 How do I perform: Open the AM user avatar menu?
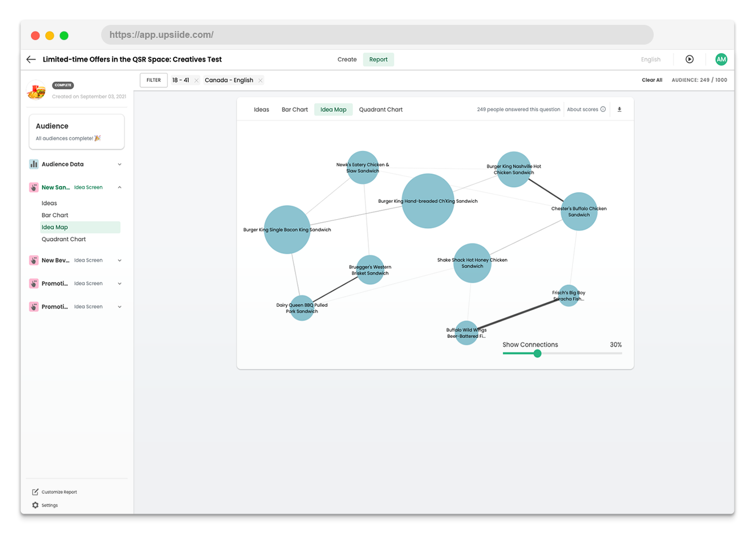click(721, 59)
